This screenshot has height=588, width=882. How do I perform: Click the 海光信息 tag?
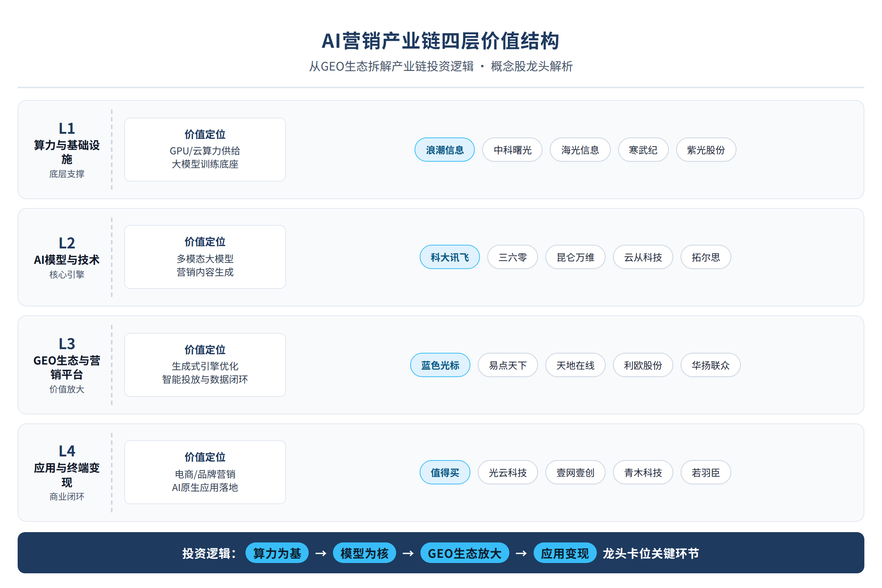[580, 150]
